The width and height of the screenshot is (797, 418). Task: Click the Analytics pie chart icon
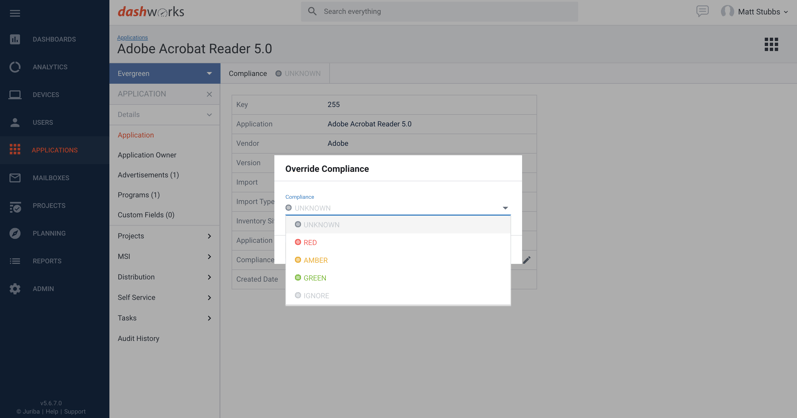coord(15,67)
